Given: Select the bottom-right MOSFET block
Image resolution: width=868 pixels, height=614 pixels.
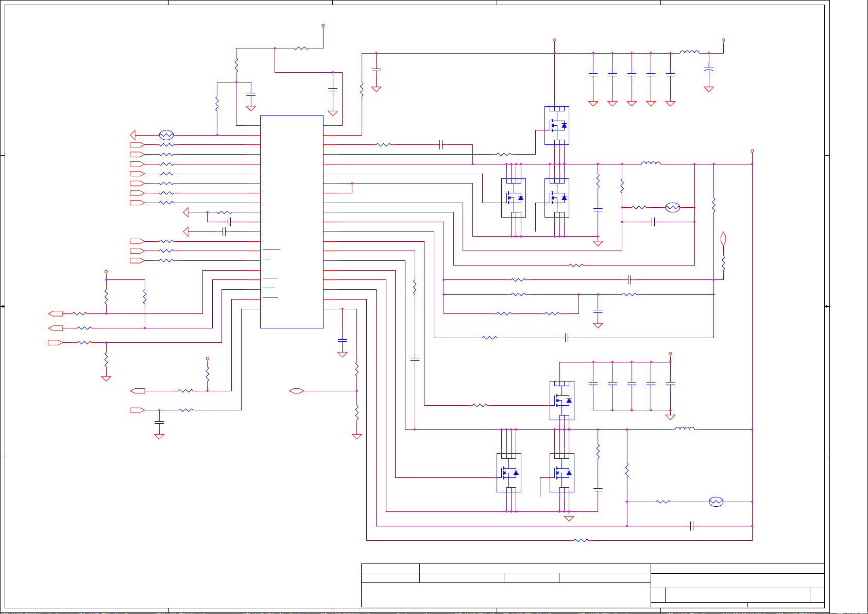Looking at the screenshot, I should 562,473.
